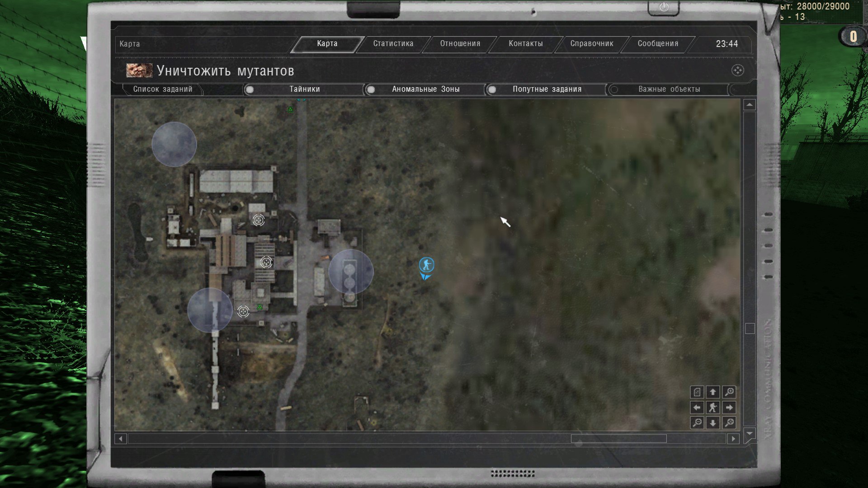Click the round crosshair icon right of the quest title
Image resolution: width=868 pixels, height=488 pixels.
coord(737,70)
